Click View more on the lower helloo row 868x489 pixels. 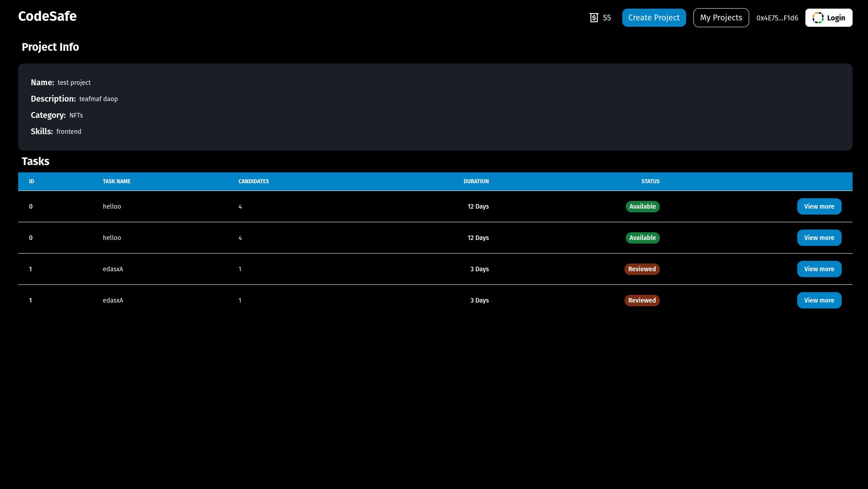[819, 238]
